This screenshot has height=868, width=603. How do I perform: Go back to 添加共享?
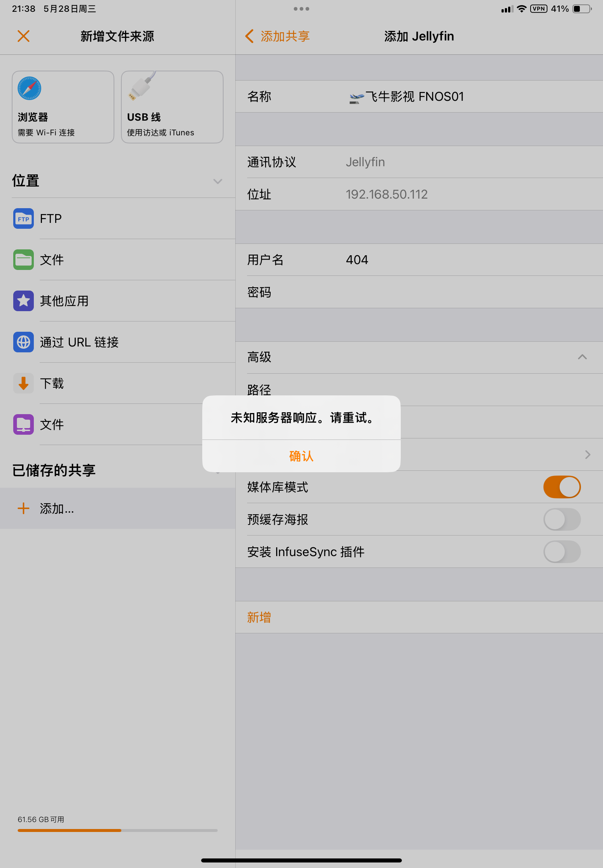click(278, 36)
